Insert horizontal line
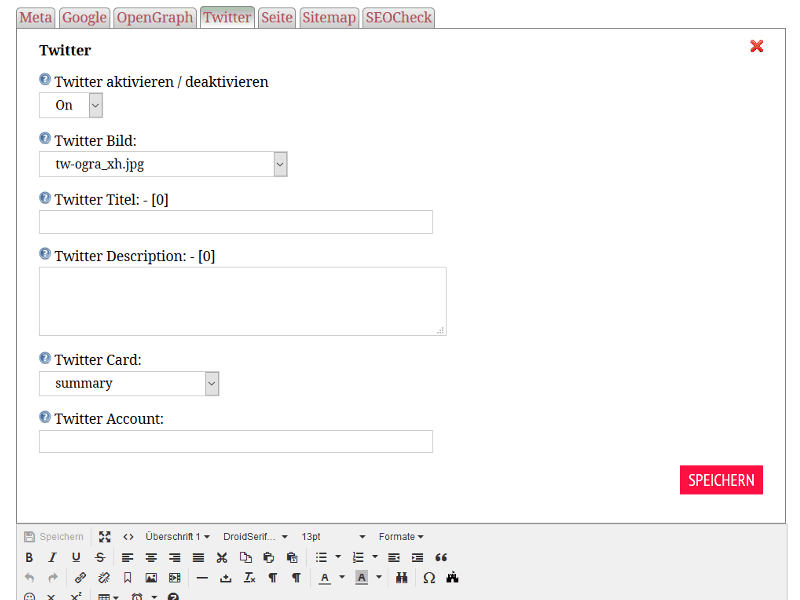The height and width of the screenshot is (600, 800). [x=202, y=578]
